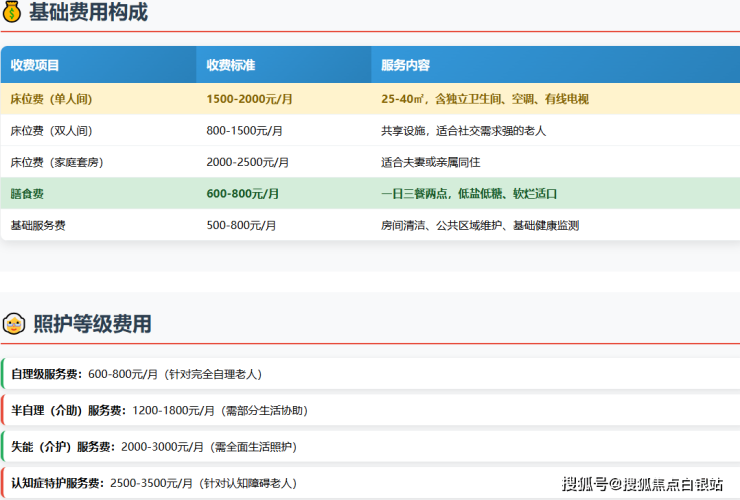Click the 基础费用构成 section heading

pos(88,13)
